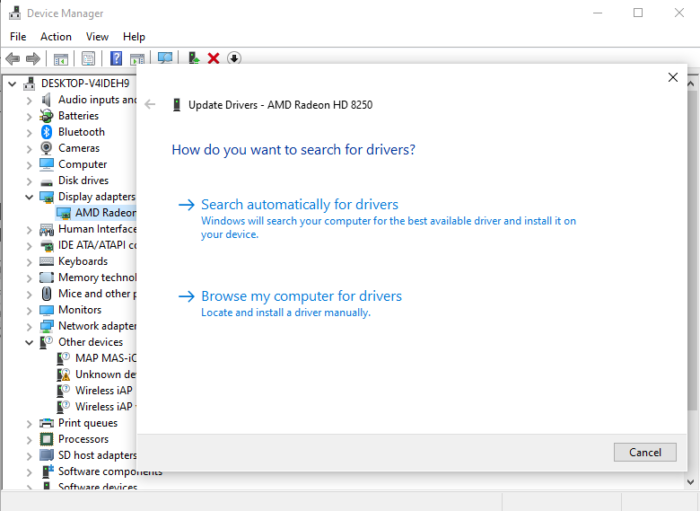
Task: Click the Update driver toolbar icon
Action: (194, 58)
